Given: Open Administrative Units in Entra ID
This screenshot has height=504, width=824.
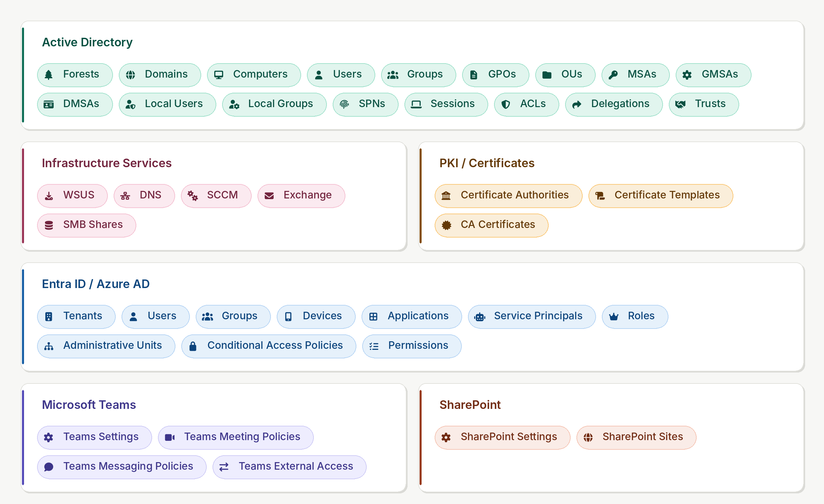Looking at the screenshot, I should [106, 346].
